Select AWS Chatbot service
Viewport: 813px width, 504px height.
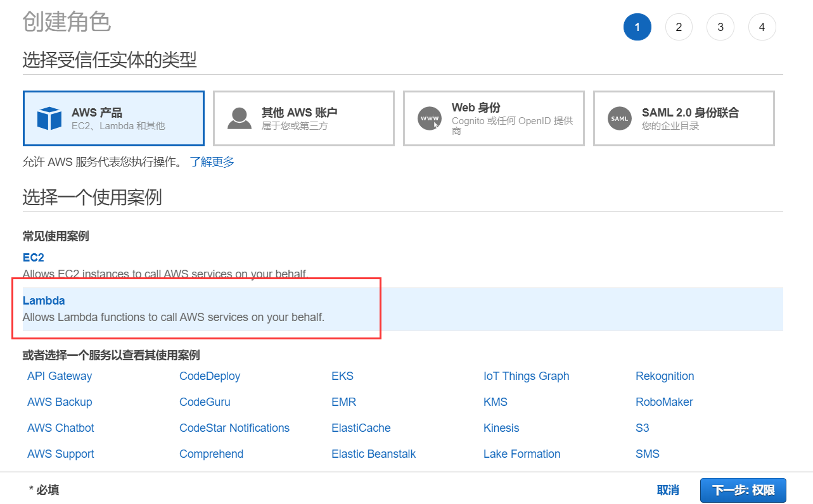click(61, 428)
